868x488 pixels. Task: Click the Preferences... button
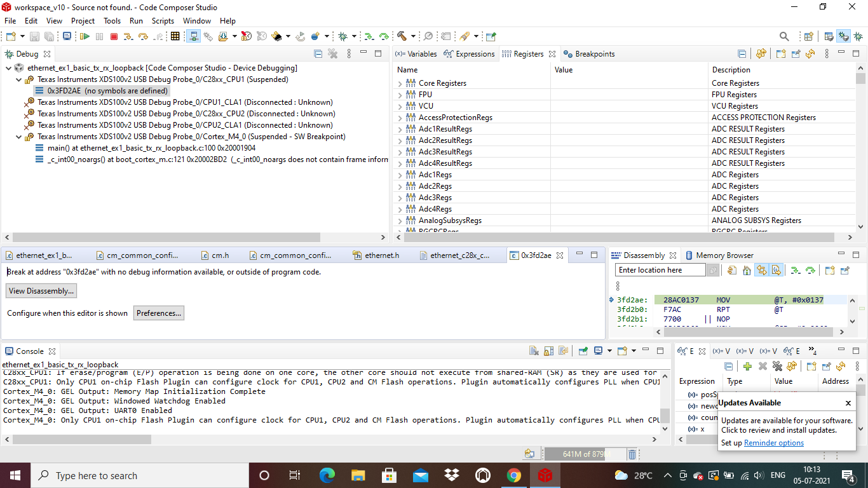click(x=159, y=313)
